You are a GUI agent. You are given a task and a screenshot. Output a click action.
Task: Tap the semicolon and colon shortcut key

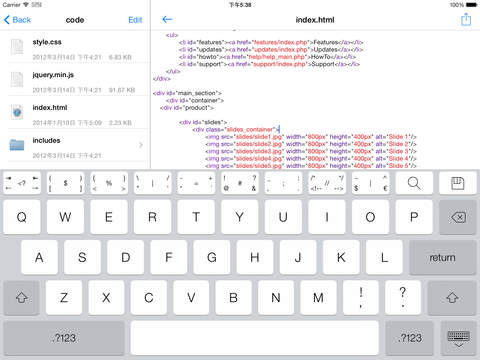coord(283,183)
